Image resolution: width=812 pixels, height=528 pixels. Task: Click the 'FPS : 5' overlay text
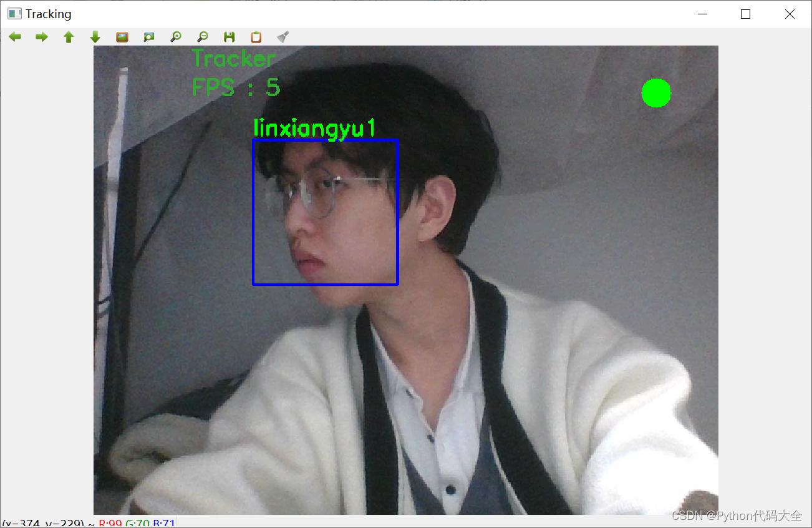pyautogui.click(x=236, y=87)
